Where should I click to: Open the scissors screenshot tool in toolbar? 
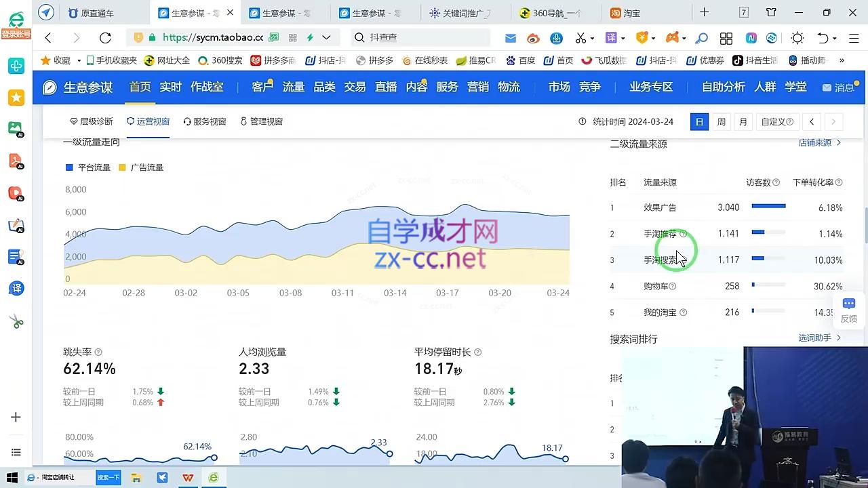pyautogui.click(x=580, y=38)
